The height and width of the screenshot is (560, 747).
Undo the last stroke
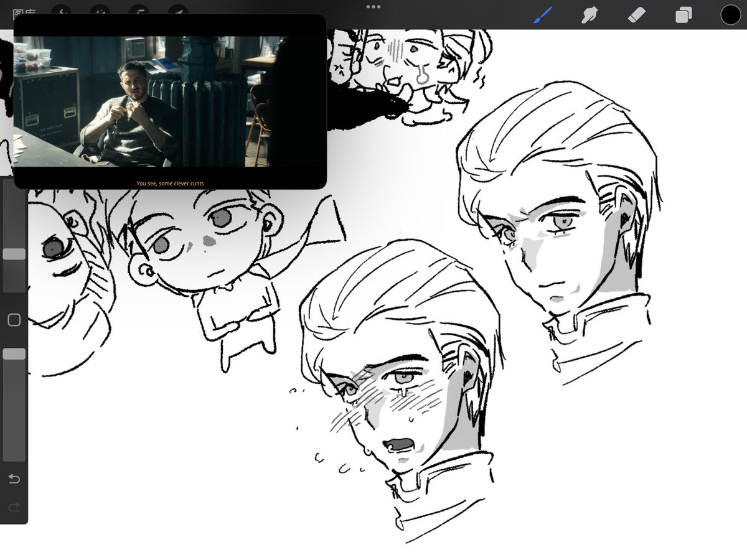[x=14, y=478]
